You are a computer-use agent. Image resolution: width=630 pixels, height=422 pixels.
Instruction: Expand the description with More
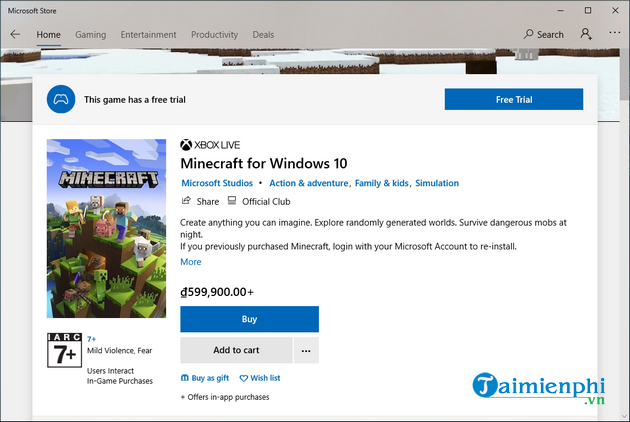click(x=191, y=262)
